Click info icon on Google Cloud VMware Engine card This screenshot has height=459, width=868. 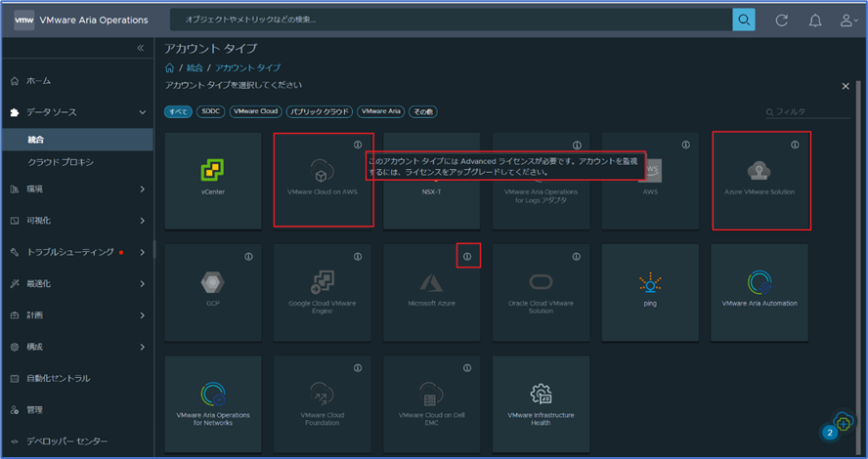[358, 257]
